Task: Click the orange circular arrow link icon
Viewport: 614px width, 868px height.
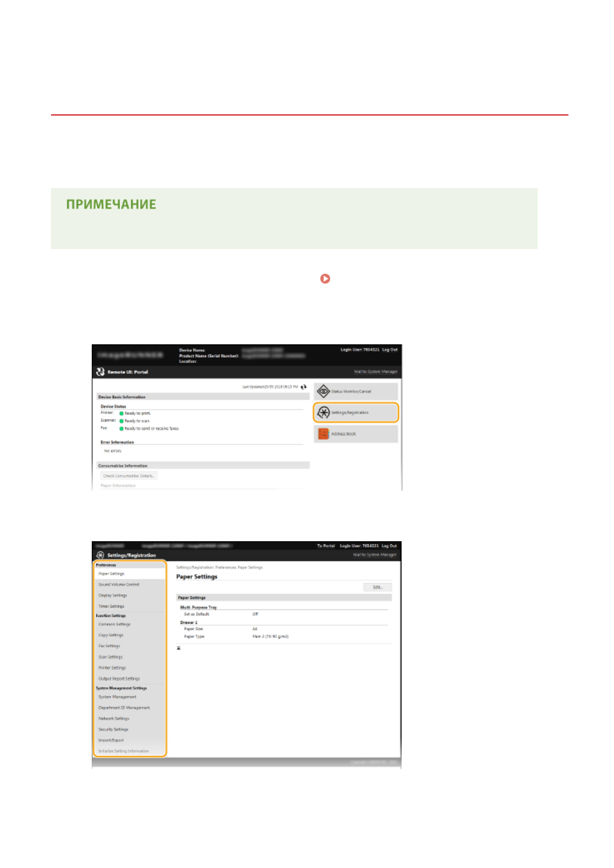Action: pyautogui.click(x=325, y=278)
